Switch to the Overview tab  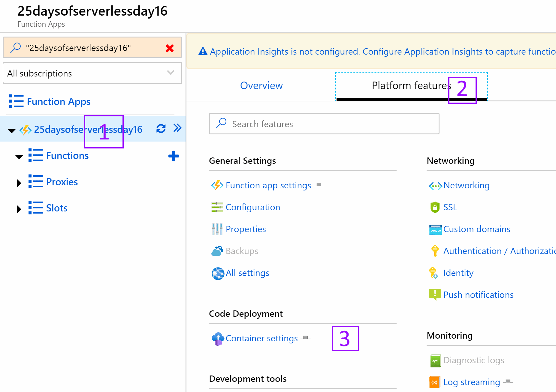261,86
